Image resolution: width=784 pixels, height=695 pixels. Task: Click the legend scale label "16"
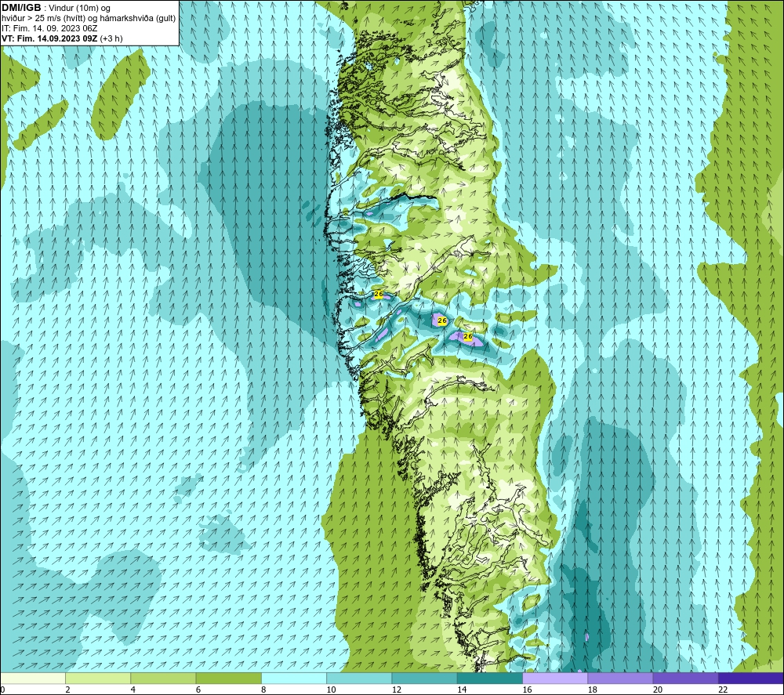[x=527, y=690]
